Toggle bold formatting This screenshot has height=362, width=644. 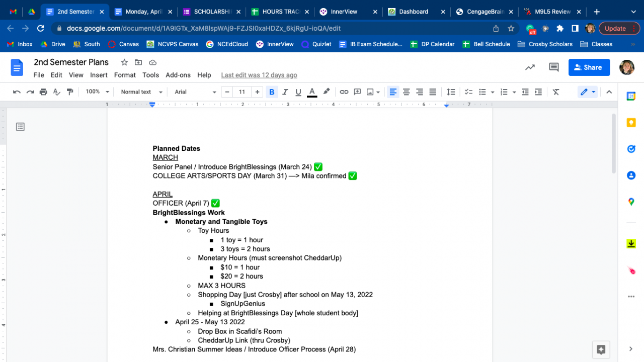272,92
